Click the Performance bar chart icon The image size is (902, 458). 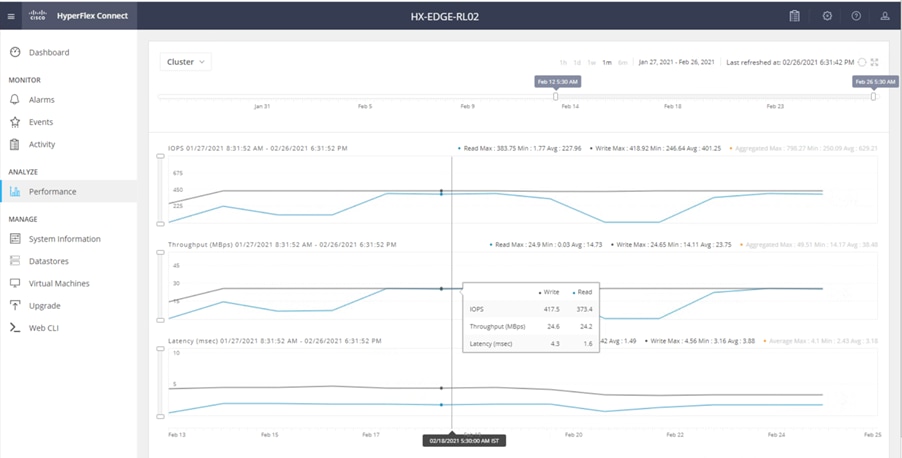coord(16,192)
